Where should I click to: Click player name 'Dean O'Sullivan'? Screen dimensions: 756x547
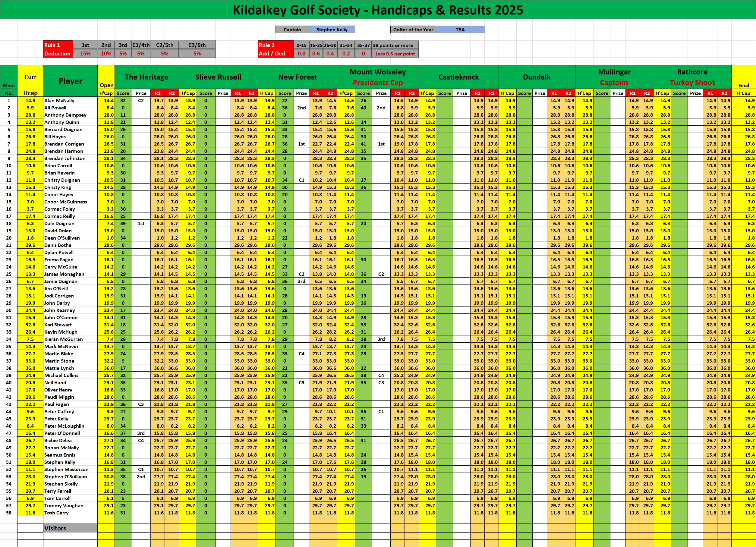pyautogui.click(x=62, y=238)
